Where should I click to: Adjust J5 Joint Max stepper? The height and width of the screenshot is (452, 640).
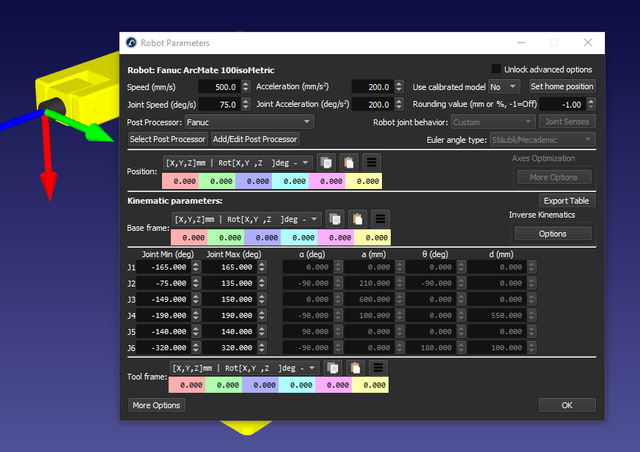tap(262, 332)
